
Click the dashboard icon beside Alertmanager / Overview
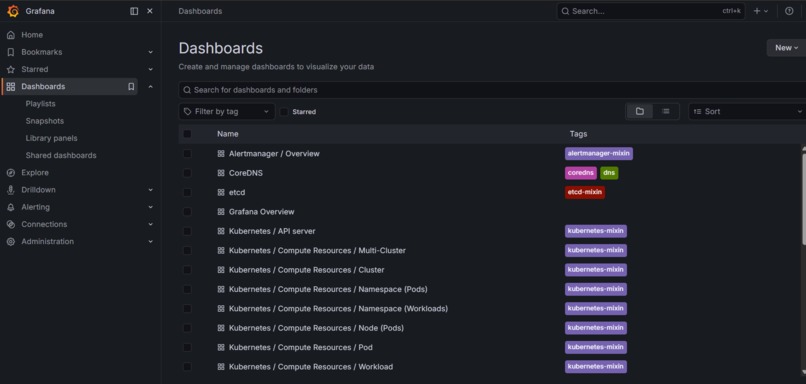[221, 154]
